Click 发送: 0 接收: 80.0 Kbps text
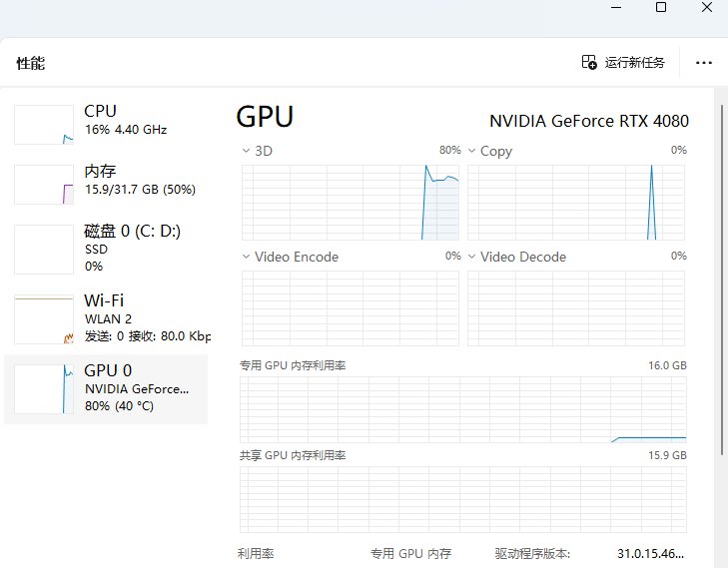728x568 pixels. tap(148, 336)
